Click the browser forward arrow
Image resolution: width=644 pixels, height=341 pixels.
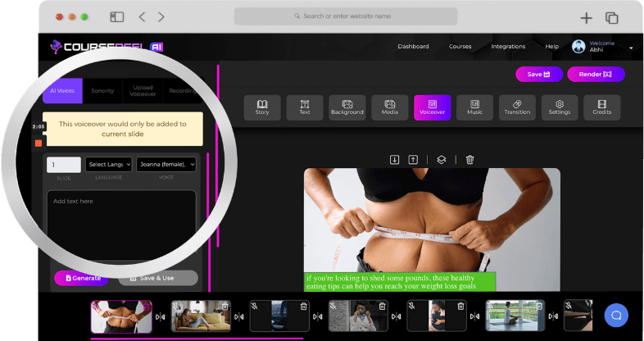pyautogui.click(x=161, y=17)
